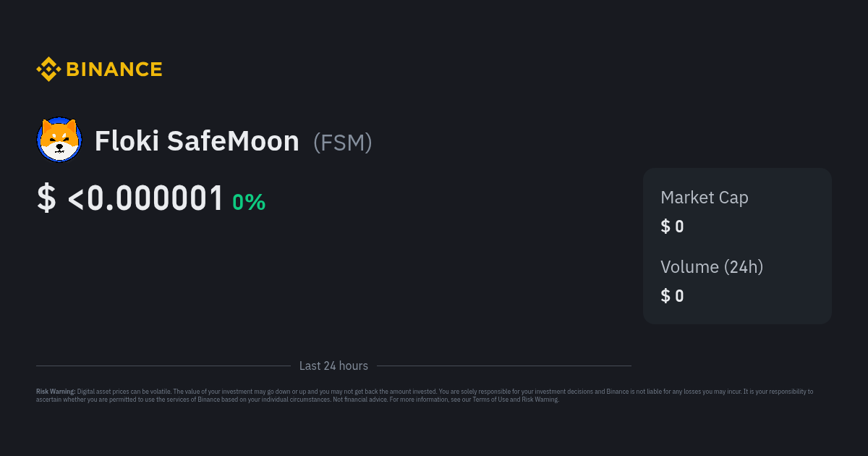868x456 pixels.
Task: Click the divider line left of Last 24 hours
Action: (163, 366)
